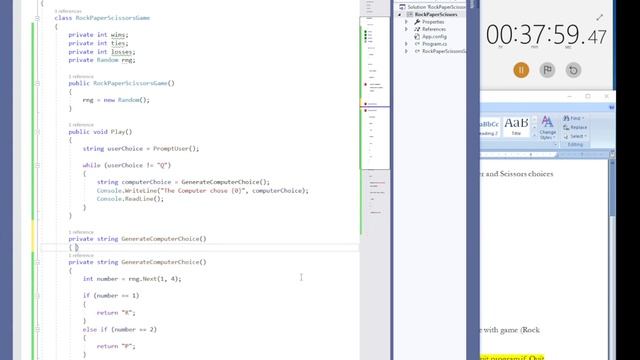The height and width of the screenshot is (360, 640).
Task: Click the C# icon beside RockPaperScissorsGame file
Action: pos(417,51)
